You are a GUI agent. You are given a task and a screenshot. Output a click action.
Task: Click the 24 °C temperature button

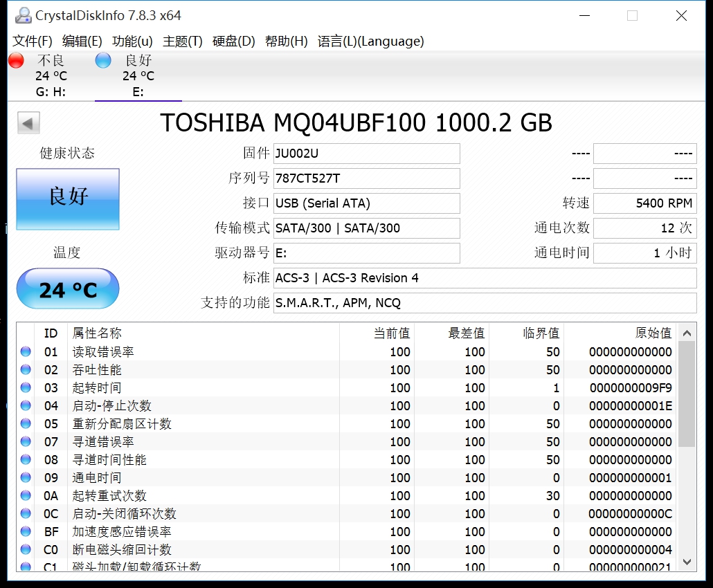point(68,289)
